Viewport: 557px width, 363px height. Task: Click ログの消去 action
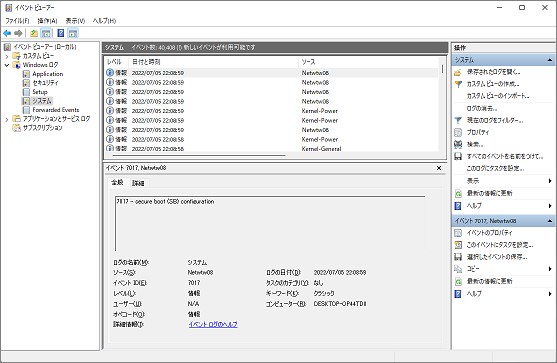pyautogui.click(x=481, y=108)
